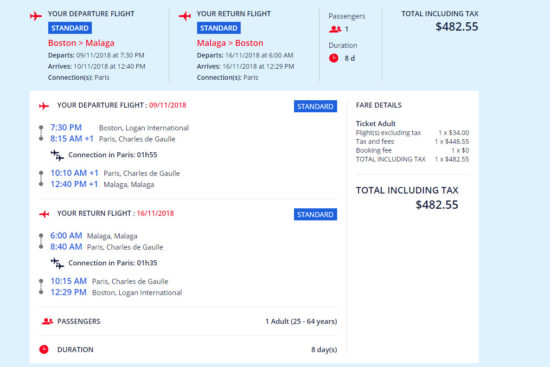Select the Boston > Malaga route title

pyautogui.click(x=81, y=43)
